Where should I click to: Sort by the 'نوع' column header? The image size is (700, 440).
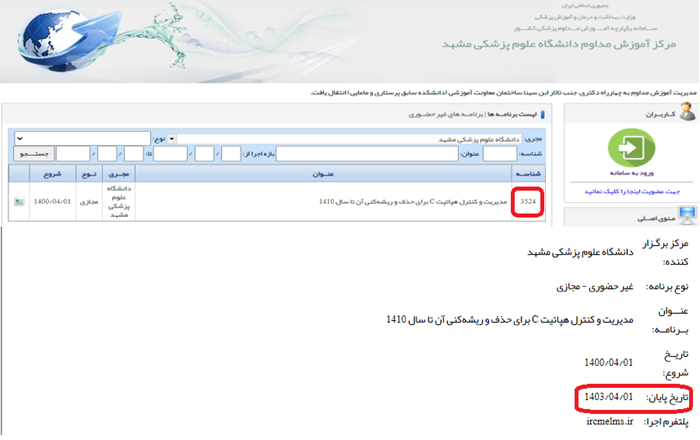pos(89,174)
